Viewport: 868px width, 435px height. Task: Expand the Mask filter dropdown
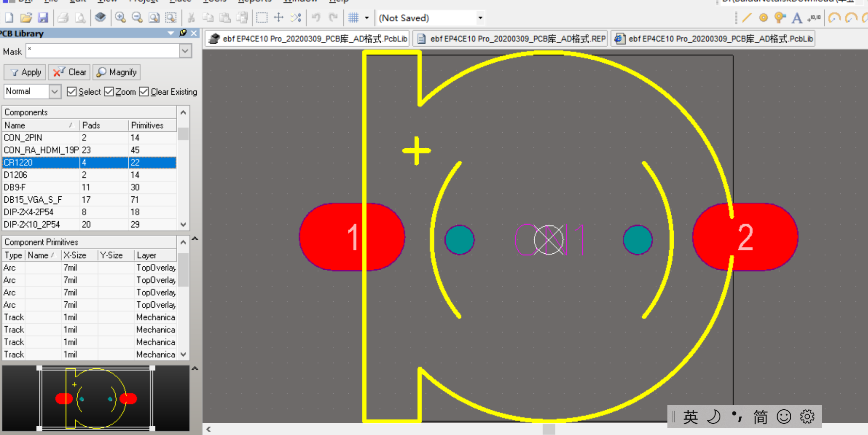(186, 51)
